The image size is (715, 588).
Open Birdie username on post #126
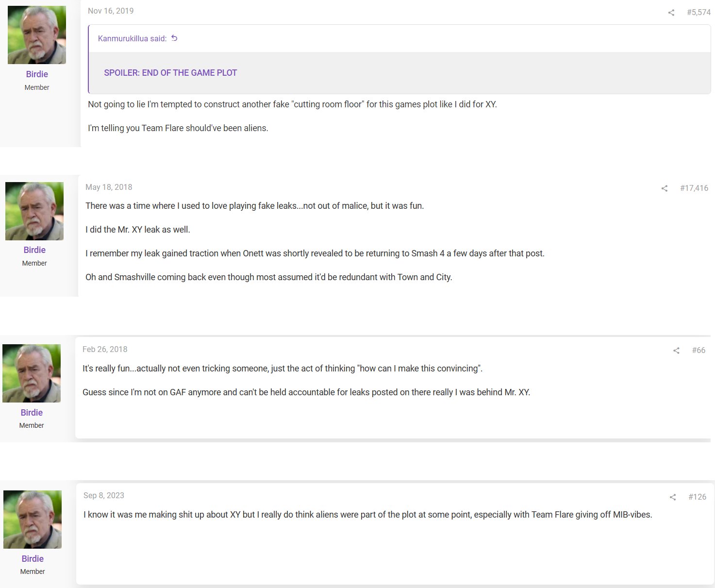pos(33,559)
